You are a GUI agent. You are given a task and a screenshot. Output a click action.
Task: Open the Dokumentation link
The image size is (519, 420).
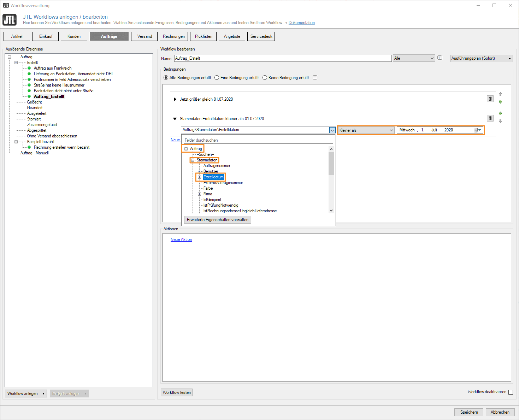[x=302, y=23]
